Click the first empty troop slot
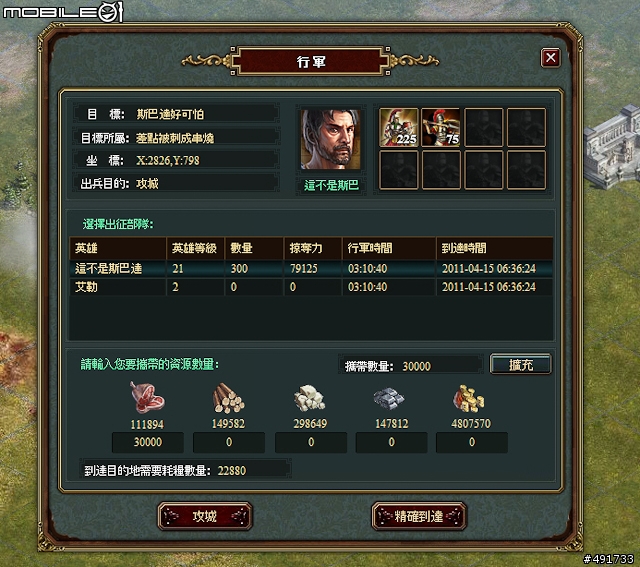Screen dimensions: 640x567 (x=484, y=127)
